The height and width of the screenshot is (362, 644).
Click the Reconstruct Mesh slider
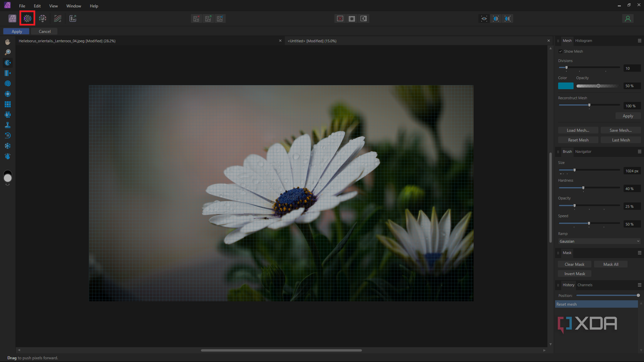tap(589, 105)
